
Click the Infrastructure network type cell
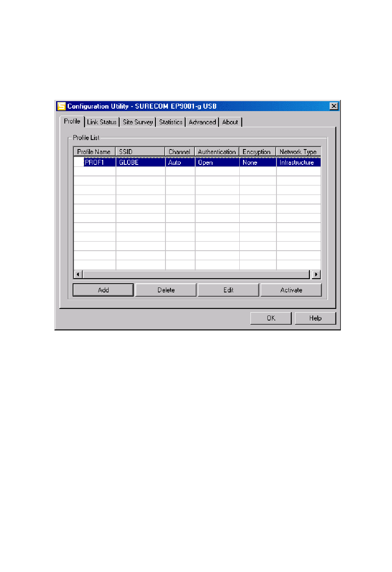click(x=298, y=162)
